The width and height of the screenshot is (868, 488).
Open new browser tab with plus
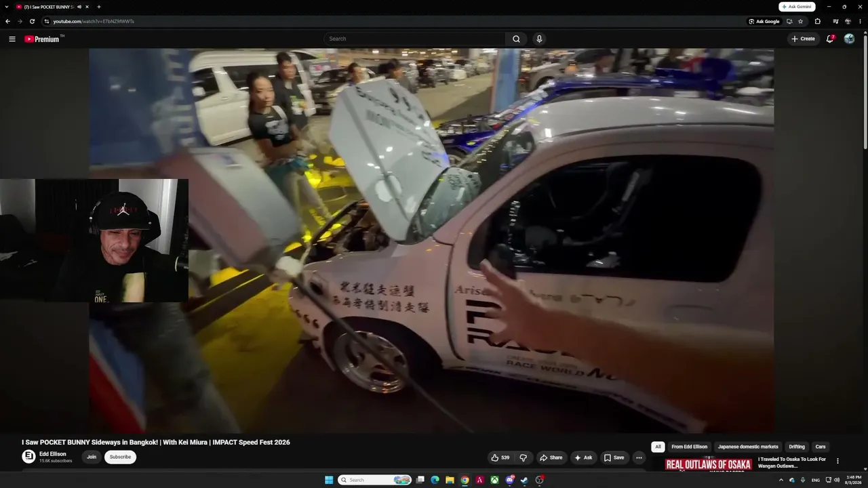(x=99, y=7)
